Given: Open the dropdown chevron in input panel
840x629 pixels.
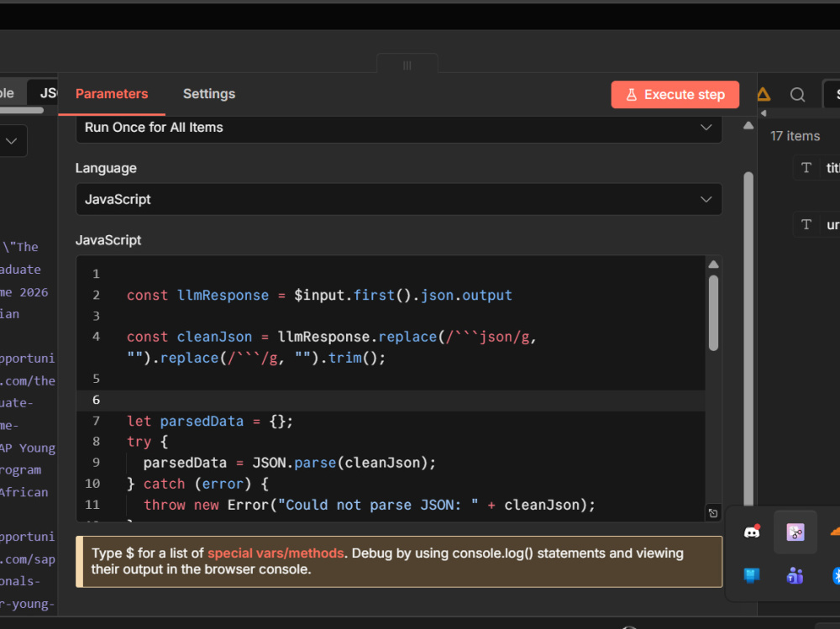Looking at the screenshot, I should pyautogui.click(x=11, y=141).
